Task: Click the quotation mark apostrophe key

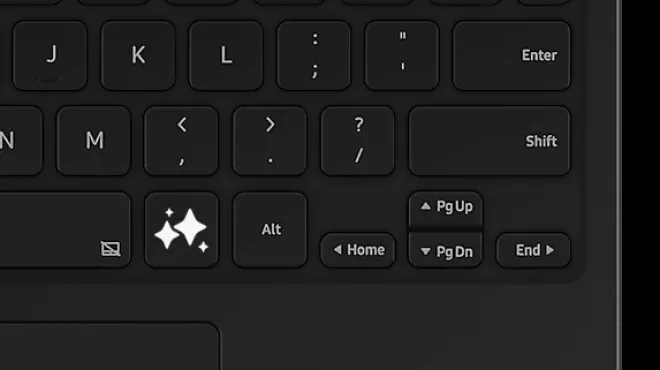Action: (x=402, y=56)
